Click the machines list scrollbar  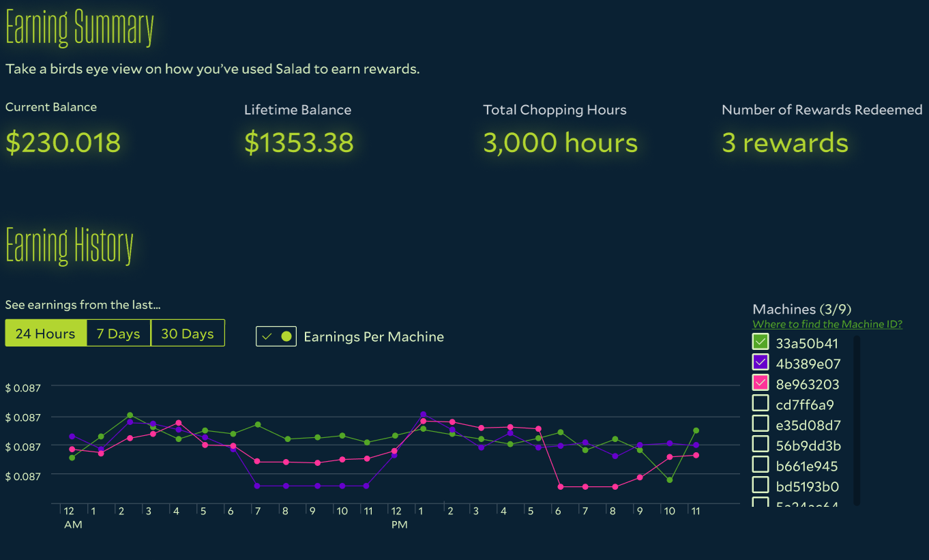(x=857, y=420)
